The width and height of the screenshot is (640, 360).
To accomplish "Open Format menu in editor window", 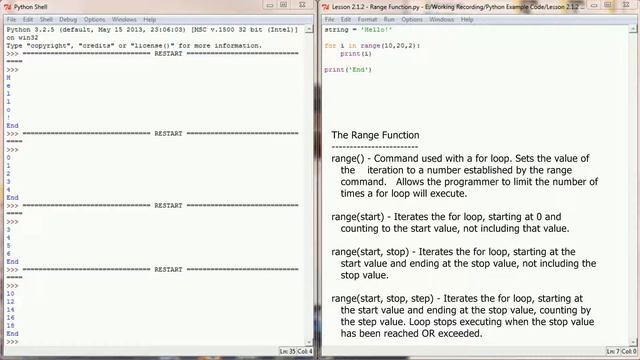I will [367, 20].
